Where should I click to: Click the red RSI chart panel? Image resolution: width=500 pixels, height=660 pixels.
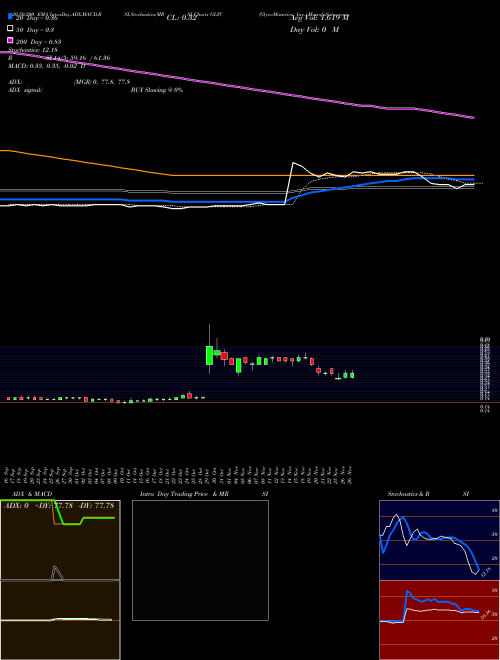click(439, 620)
